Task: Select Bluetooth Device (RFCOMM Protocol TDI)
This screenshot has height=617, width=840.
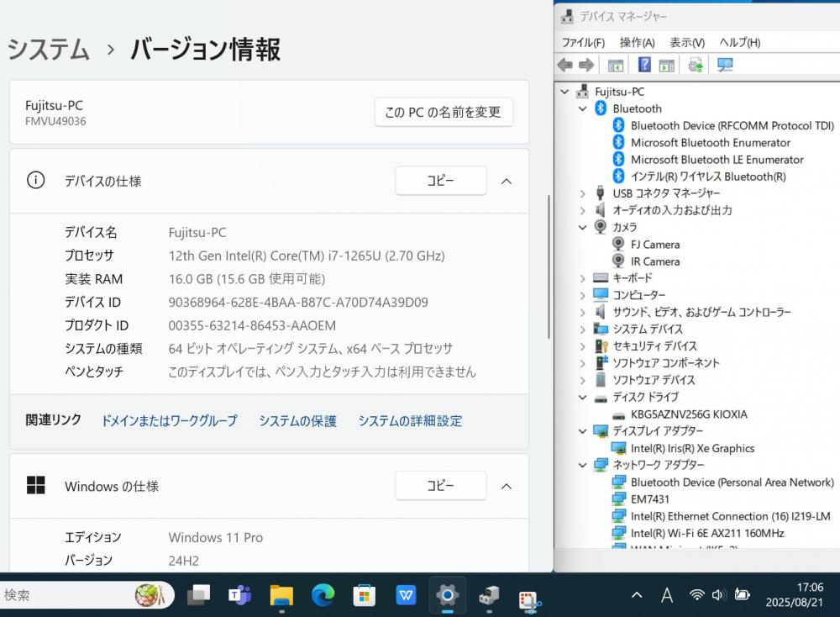Action: tap(732, 125)
